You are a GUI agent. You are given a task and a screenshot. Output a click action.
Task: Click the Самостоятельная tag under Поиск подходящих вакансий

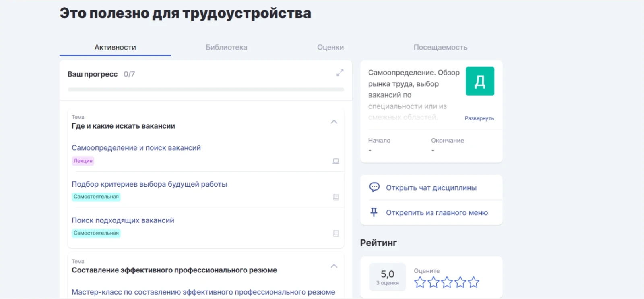pos(96,233)
